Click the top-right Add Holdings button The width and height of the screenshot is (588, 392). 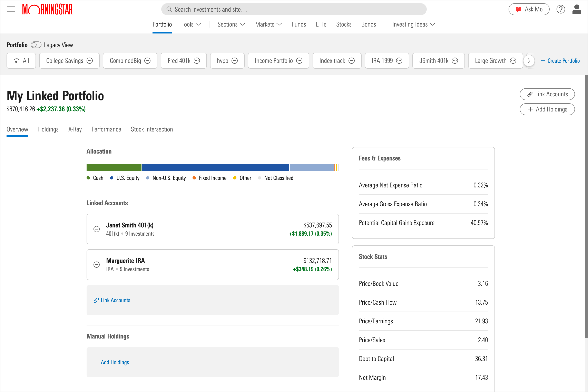pyautogui.click(x=547, y=109)
